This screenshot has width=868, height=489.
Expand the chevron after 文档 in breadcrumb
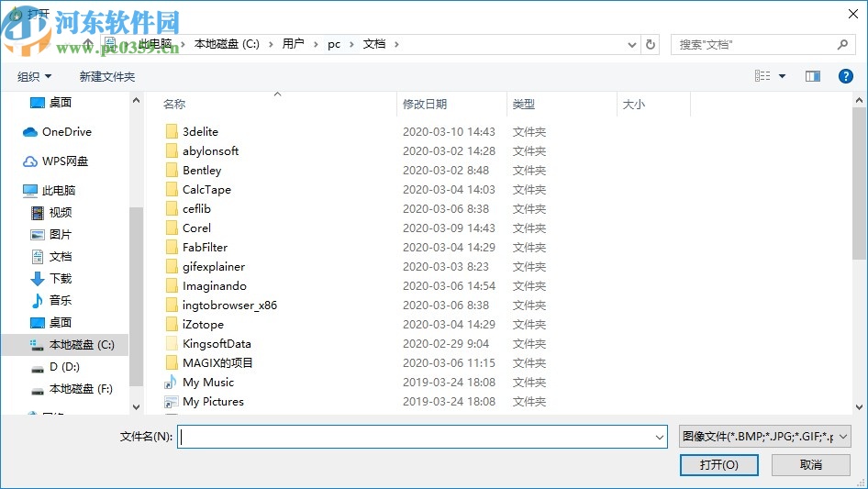(396, 44)
